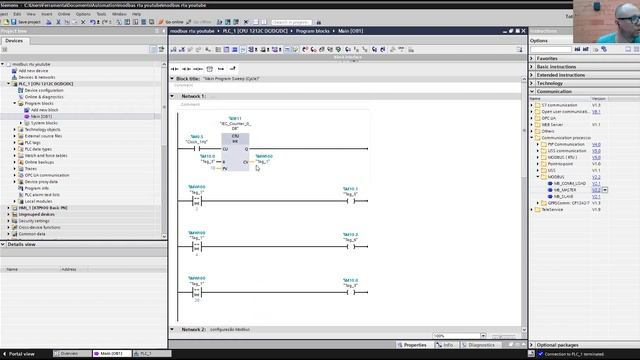Collapse the Details view panel
The image size is (640, 360).
point(3,244)
